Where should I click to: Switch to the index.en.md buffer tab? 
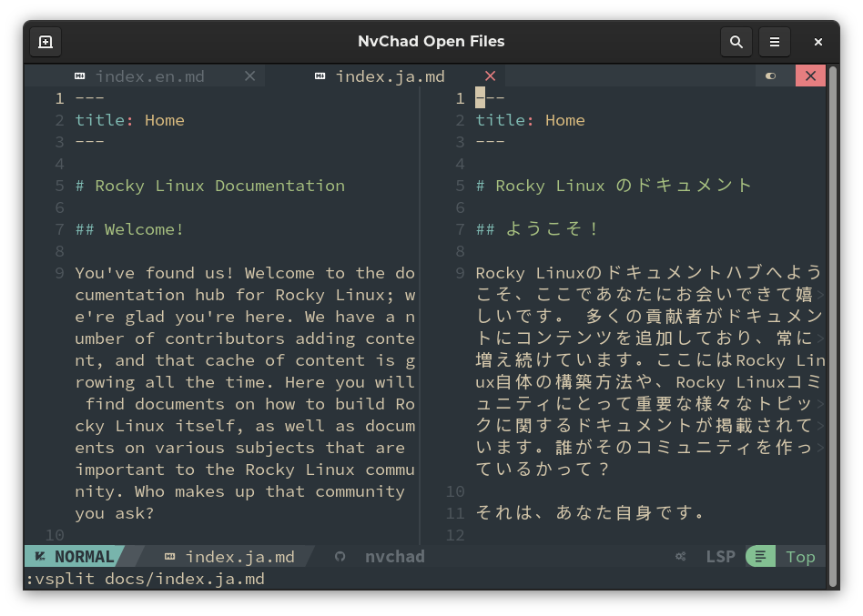[x=149, y=76]
